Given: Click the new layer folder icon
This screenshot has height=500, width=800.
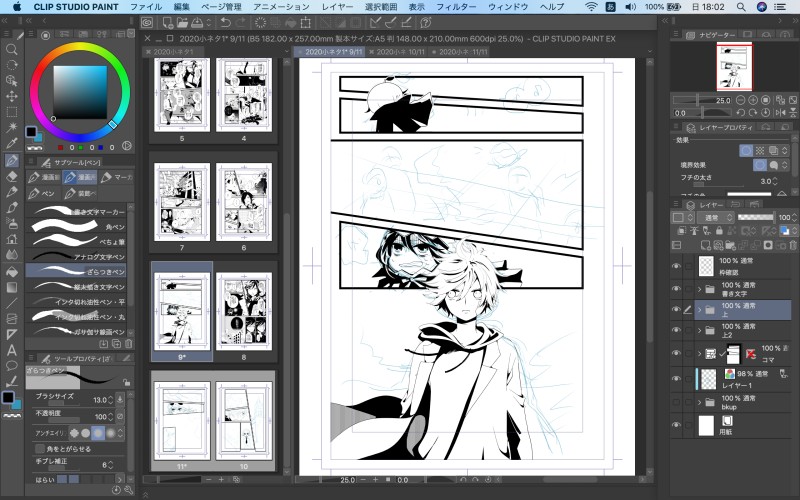Looking at the screenshot, I should [x=730, y=245].
